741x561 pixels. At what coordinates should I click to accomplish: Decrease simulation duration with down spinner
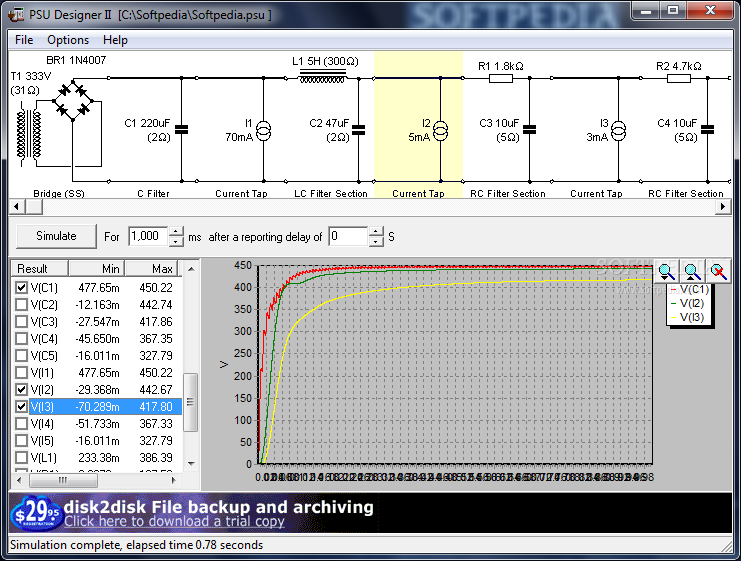pos(176,241)
